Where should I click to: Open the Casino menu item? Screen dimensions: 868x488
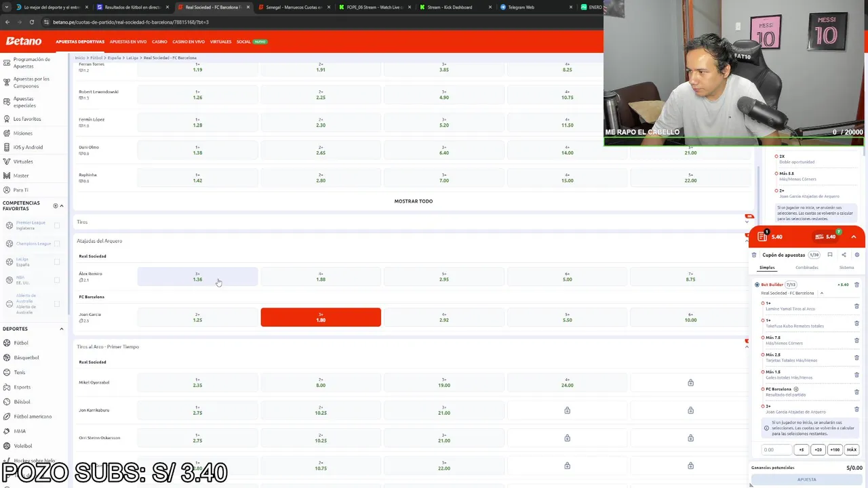click(159, 41)
